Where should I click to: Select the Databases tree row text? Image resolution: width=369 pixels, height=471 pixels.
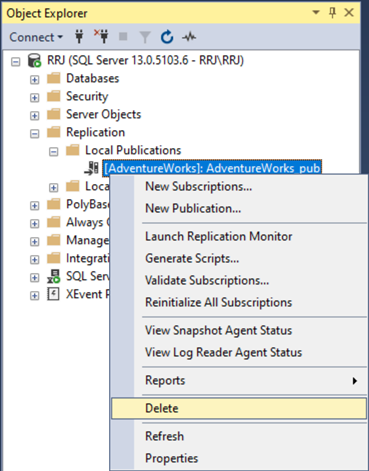[x=92, y=78]
